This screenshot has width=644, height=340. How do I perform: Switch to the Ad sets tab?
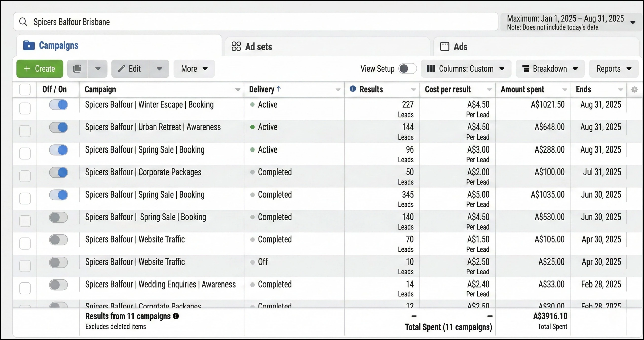click(258, 47)
